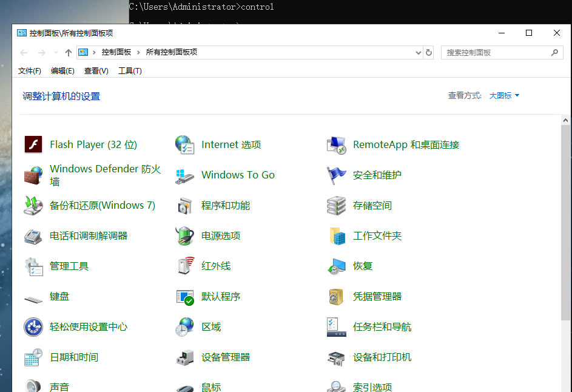
Task: Open the 编辑(E) menu
Action: click(62, 71)
